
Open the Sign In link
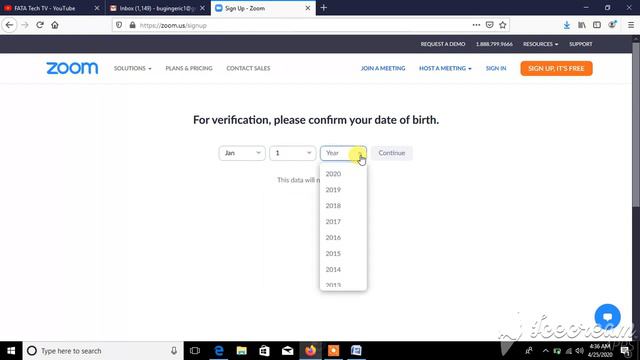point(496,68)
